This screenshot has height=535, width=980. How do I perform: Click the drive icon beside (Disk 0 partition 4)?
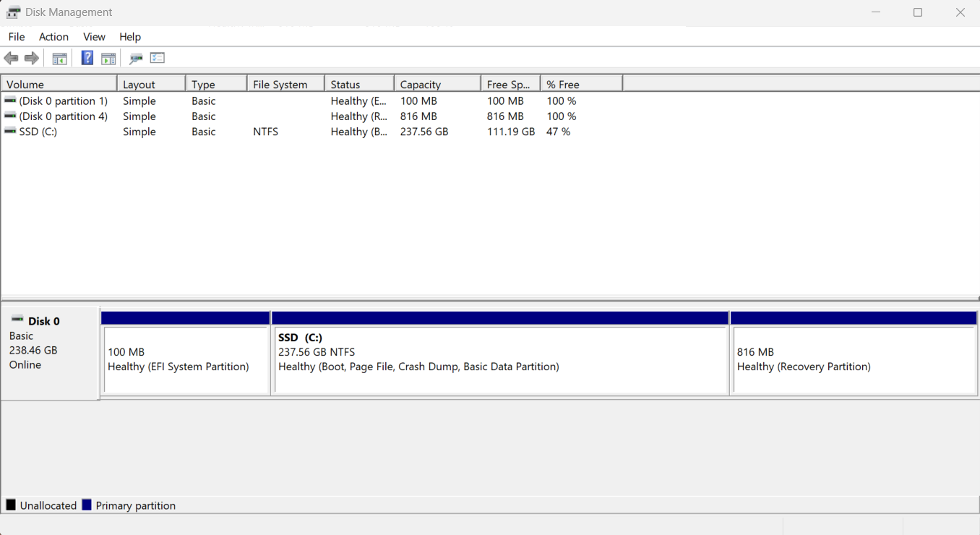(x=10, y=116)
